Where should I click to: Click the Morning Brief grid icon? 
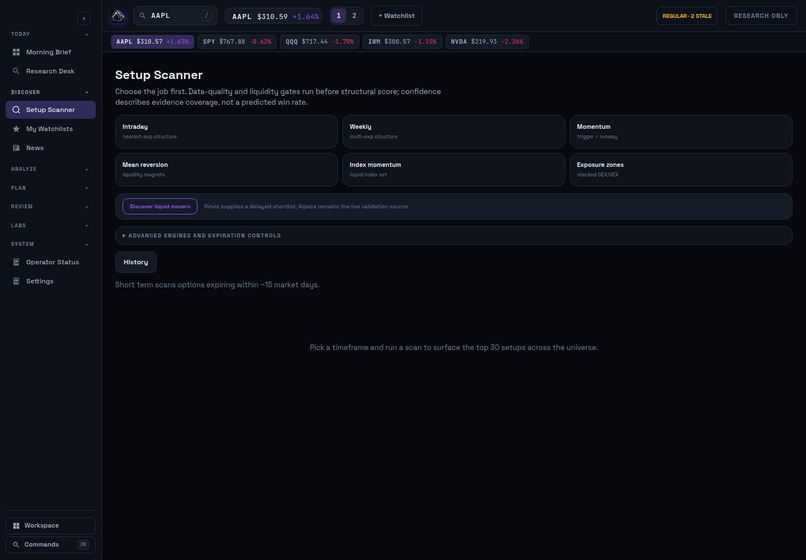coord(16,52)
